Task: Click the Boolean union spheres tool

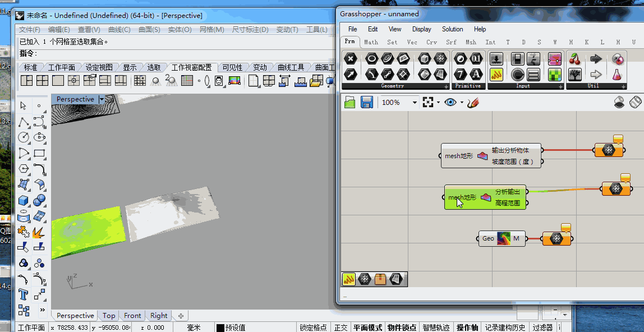Action: (x=39, y=200)
